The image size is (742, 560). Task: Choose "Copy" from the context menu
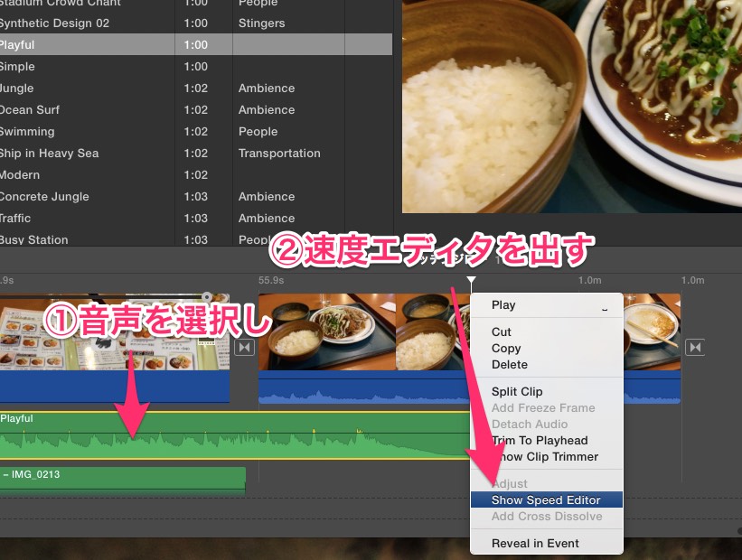point(506,348)
